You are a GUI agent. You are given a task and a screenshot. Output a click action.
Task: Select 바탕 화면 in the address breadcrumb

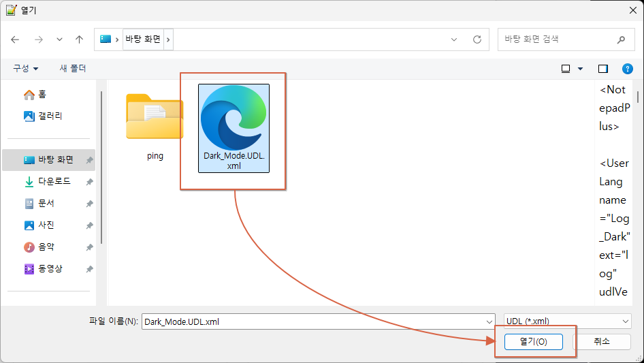(143, 39)
